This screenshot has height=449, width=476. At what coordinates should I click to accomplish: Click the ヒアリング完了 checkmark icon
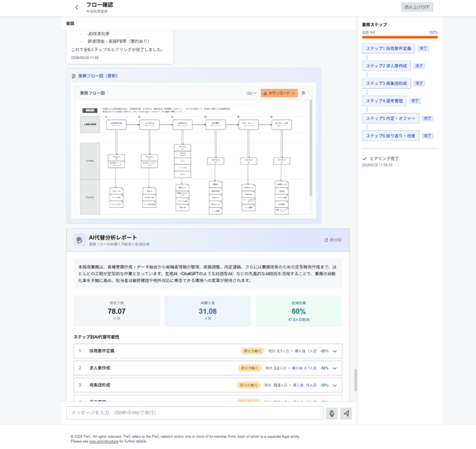tap(365, 158)
